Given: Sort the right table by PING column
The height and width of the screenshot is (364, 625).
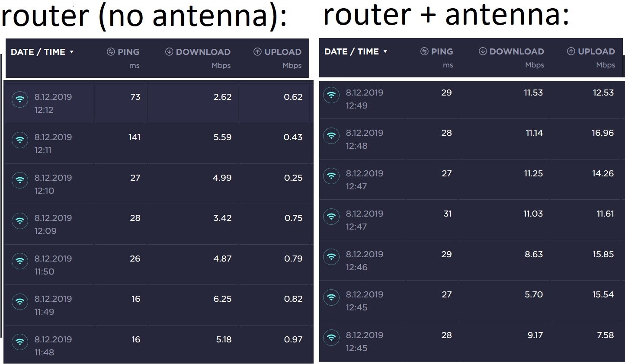Looking at the screenshot, I should 442,51.
